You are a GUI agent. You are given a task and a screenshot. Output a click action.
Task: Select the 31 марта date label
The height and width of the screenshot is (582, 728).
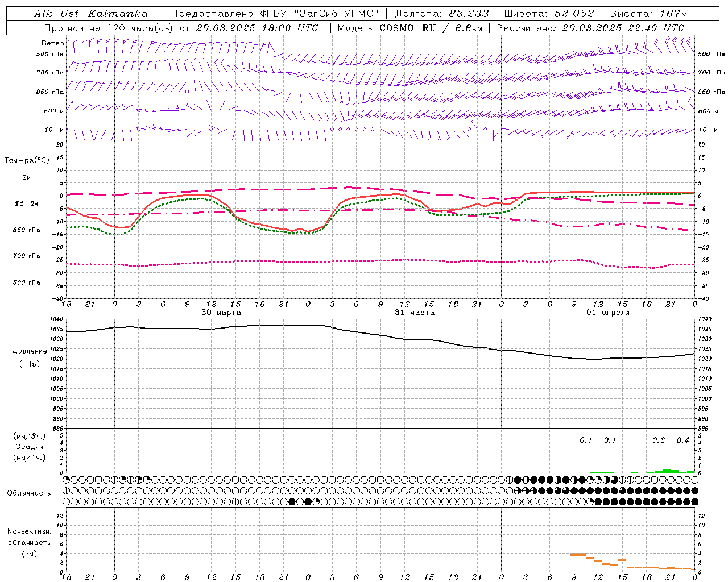point(415,312)
